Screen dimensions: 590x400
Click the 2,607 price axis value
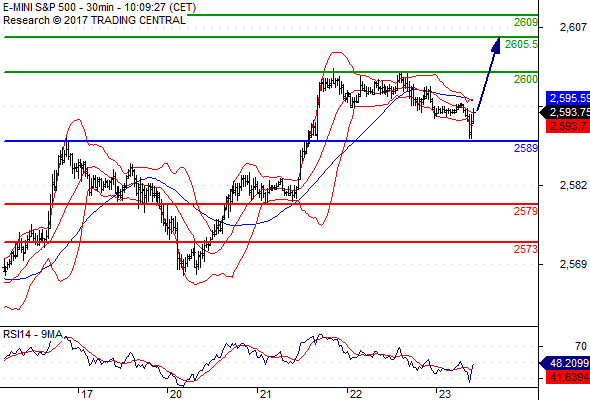click(573, 27)
